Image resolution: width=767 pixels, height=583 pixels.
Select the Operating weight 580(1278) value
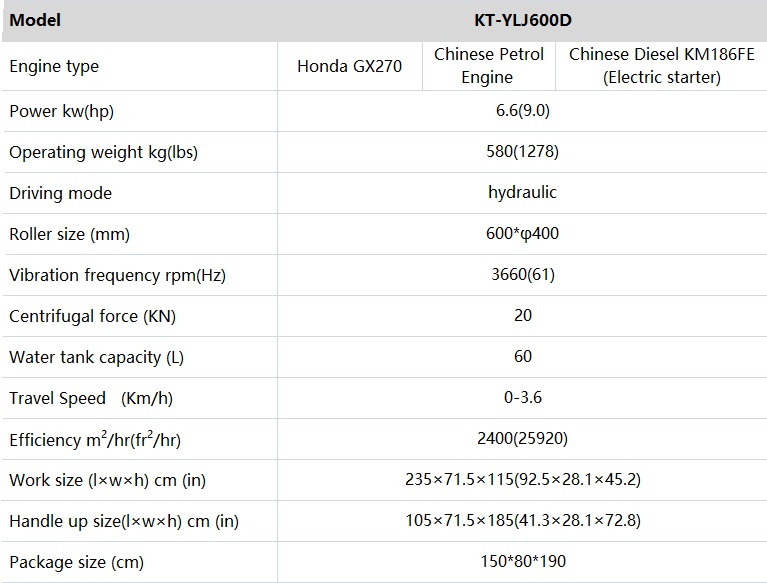(x=522, y=152)
